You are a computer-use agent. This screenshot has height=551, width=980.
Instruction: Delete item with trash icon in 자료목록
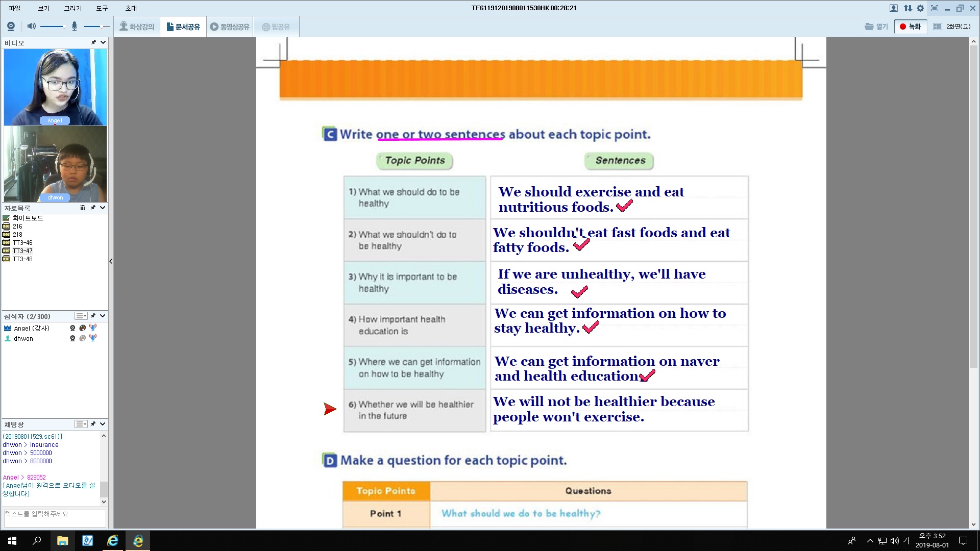pyautogui.click(x=83, y=208)
